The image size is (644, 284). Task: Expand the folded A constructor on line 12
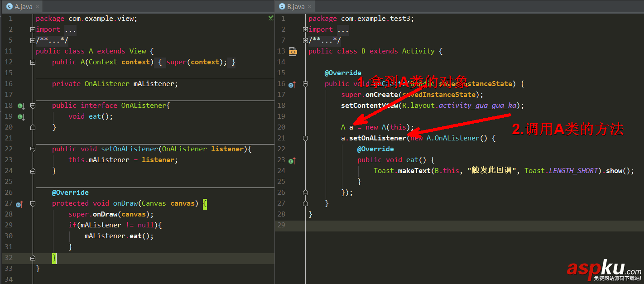(33, 62)
